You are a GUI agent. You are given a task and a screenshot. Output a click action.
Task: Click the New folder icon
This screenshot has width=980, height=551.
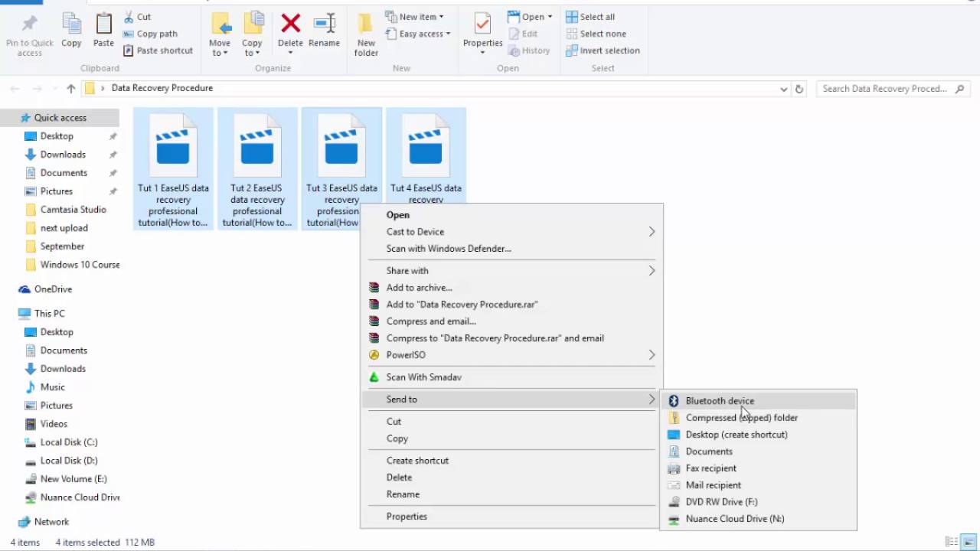(x=366, y=24)
